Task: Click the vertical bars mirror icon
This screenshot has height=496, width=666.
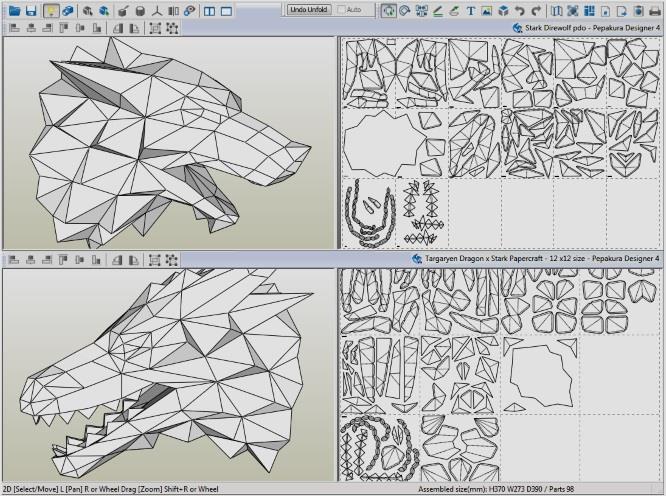Action: click(173, 11)
